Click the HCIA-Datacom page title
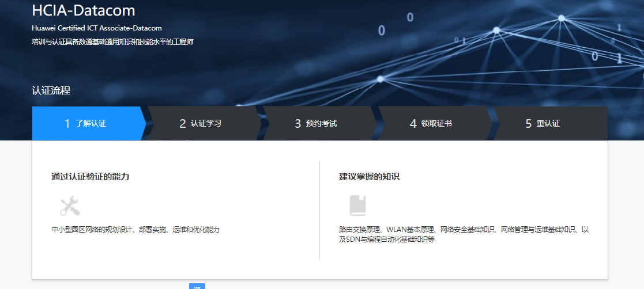 (x=84, y=10)
